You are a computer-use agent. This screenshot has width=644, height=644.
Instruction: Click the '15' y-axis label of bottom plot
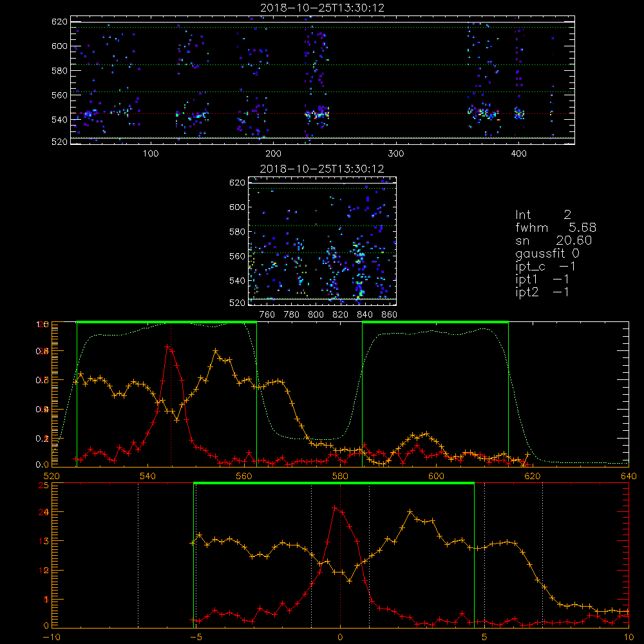pos(44,541)
